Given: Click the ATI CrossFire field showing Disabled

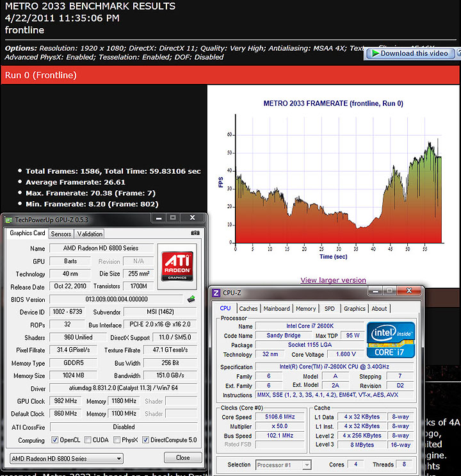Looking at the screenshot, I should (x=124, y=427).
